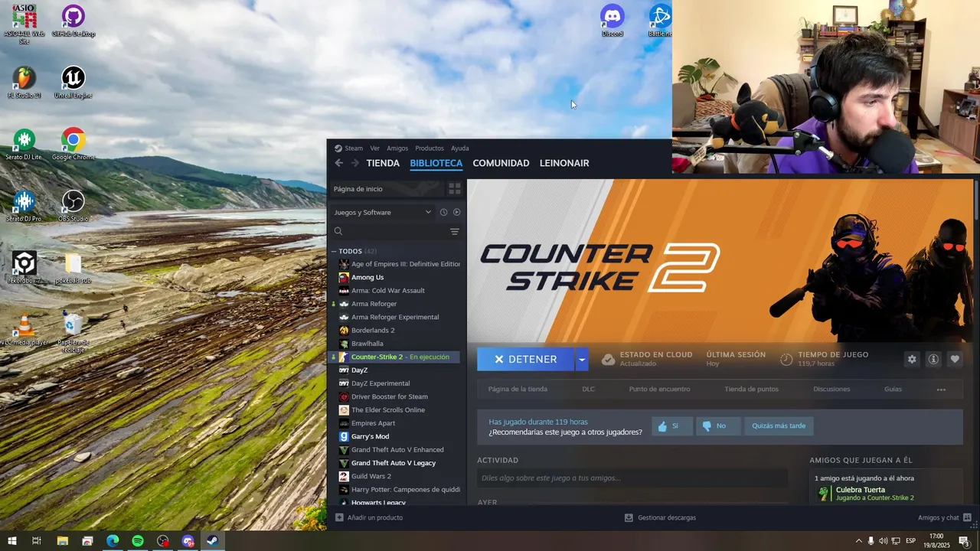This screenshot has width=980, height=551.
Task: Click thumbs-down No recommendation button
Action: click(717, 426)
